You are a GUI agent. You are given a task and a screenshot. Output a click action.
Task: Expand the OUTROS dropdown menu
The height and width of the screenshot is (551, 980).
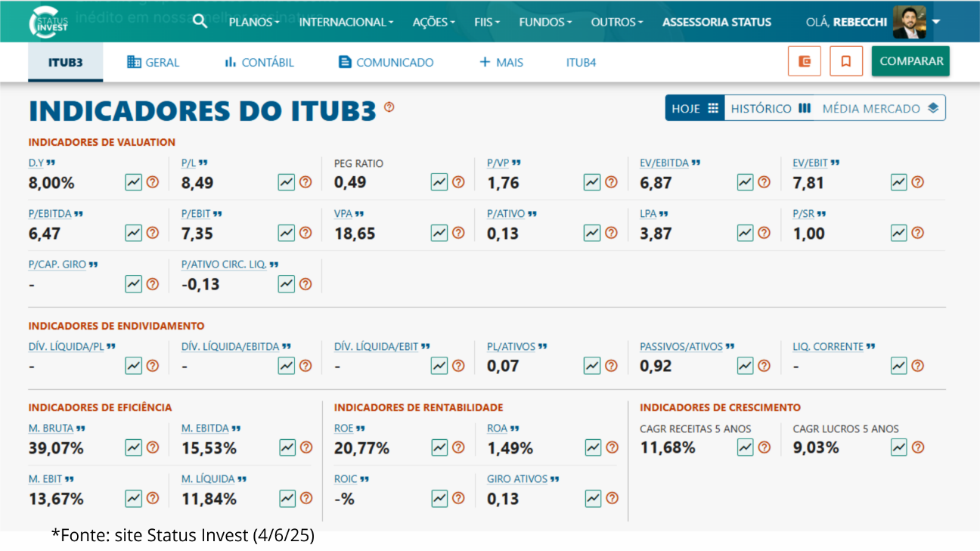(617, 22)
